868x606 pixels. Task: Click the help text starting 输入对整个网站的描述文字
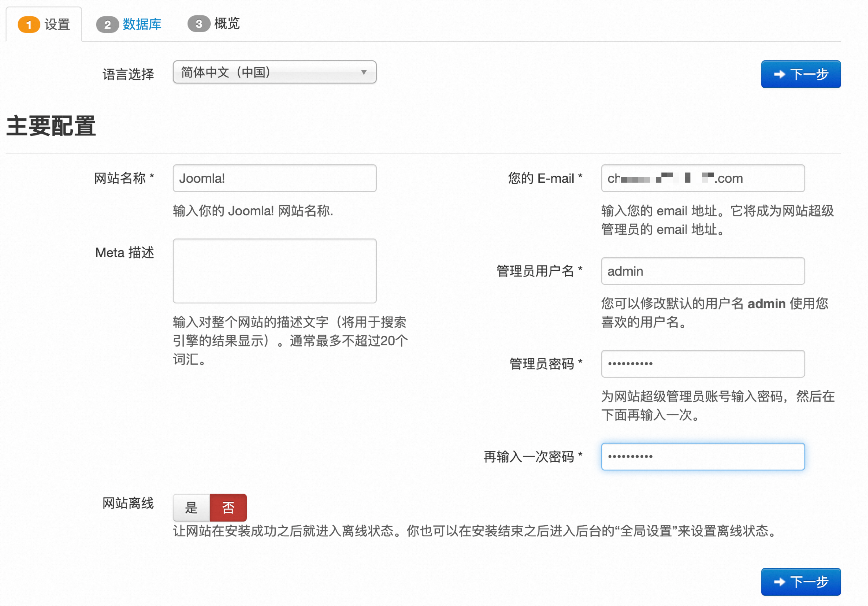(x=290, y=341)
